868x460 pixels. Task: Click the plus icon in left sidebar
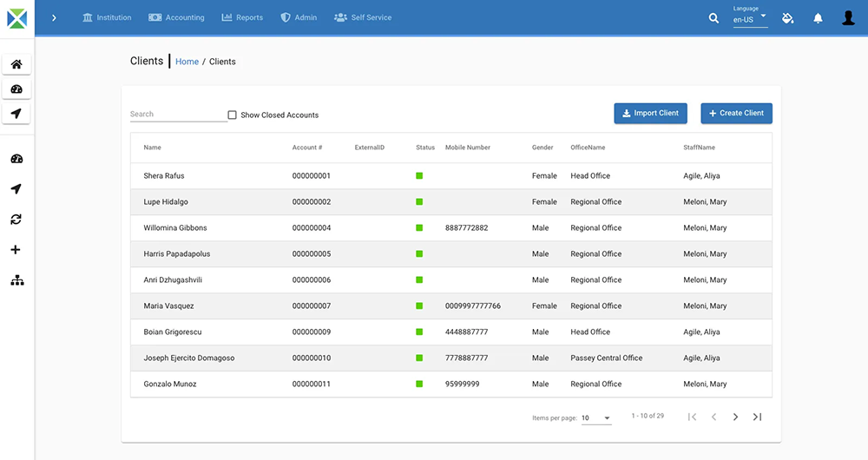click(16, 250)
